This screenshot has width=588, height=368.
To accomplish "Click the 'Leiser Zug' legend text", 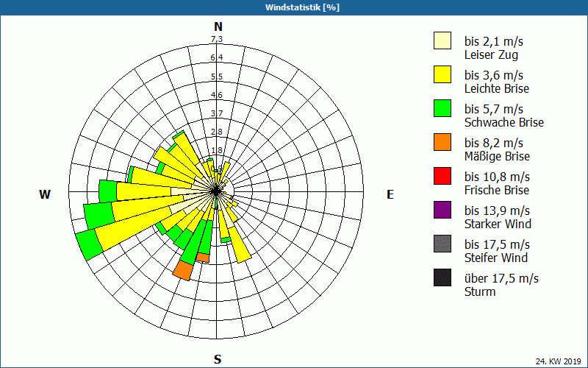I will [491, 54].
